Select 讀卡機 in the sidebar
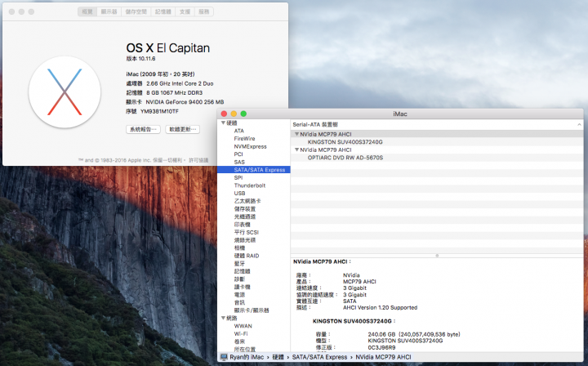The height and width of the screenshot is (366, 588). (x=243, y=287)
